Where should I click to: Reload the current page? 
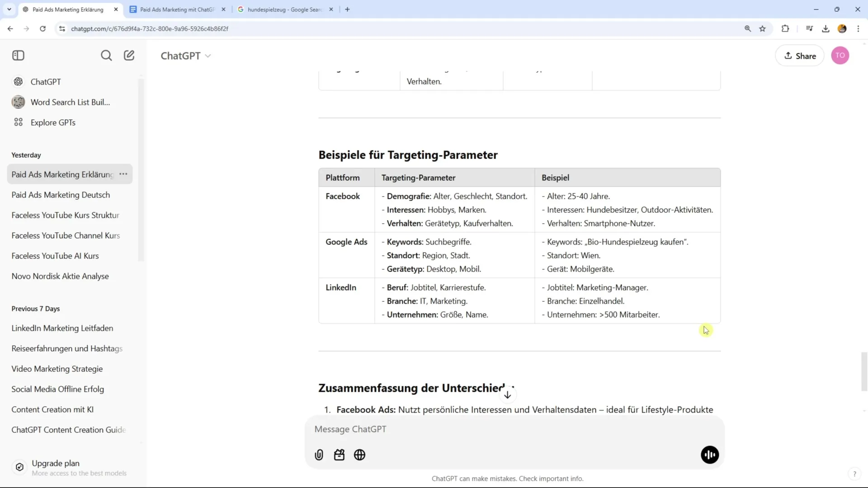42,28
